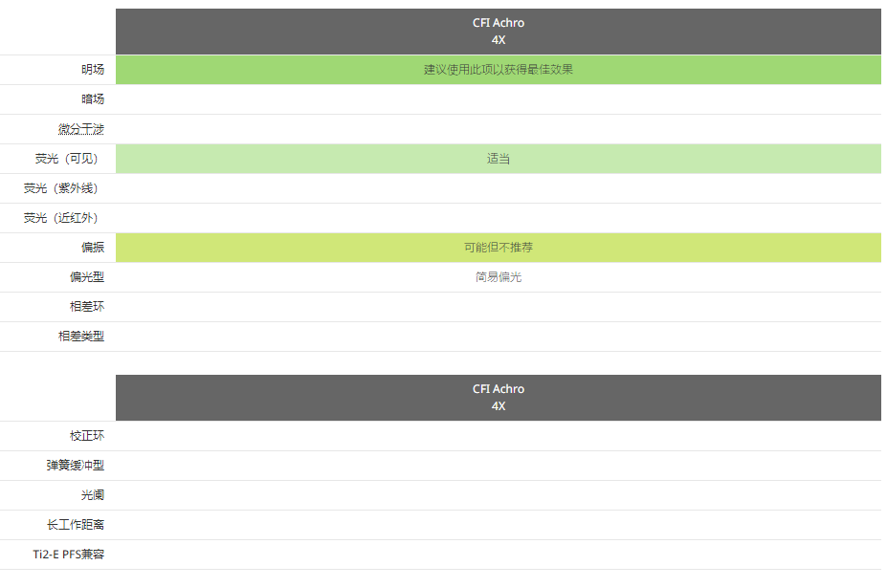Click the 微分干涉 row label
This screenshot has height=588, width=887.
[81, 129]
